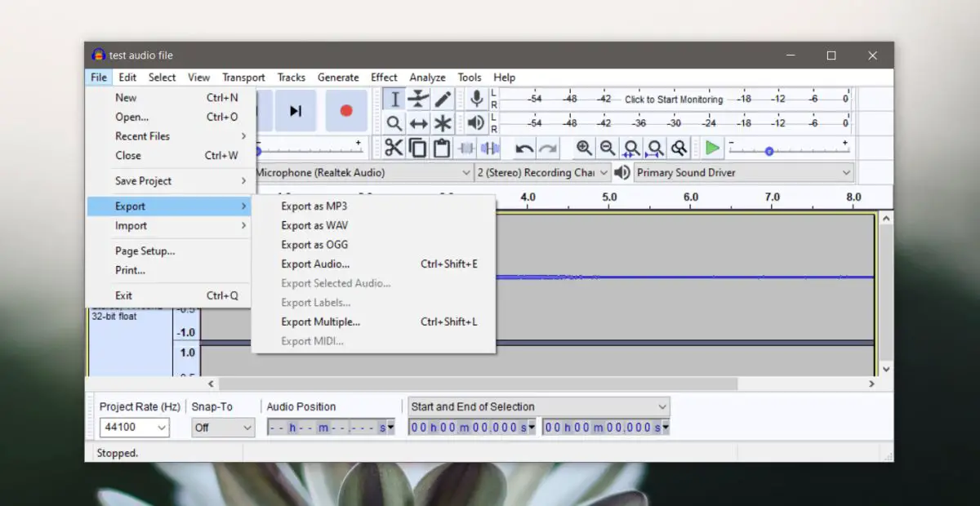
Task: Open the Snap-To dropdown
Action: tap(223, 427)
